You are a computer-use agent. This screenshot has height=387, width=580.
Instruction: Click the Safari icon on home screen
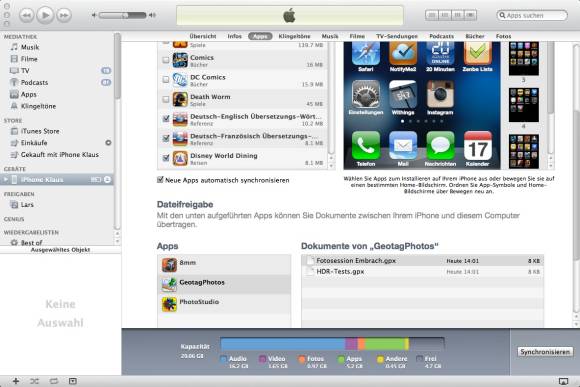366,54
